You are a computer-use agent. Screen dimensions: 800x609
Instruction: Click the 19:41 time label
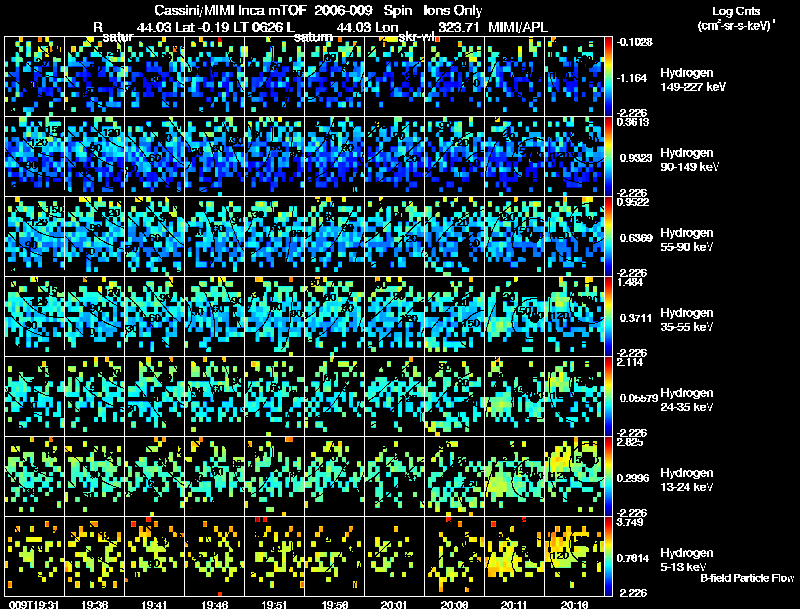coord(154,604)
